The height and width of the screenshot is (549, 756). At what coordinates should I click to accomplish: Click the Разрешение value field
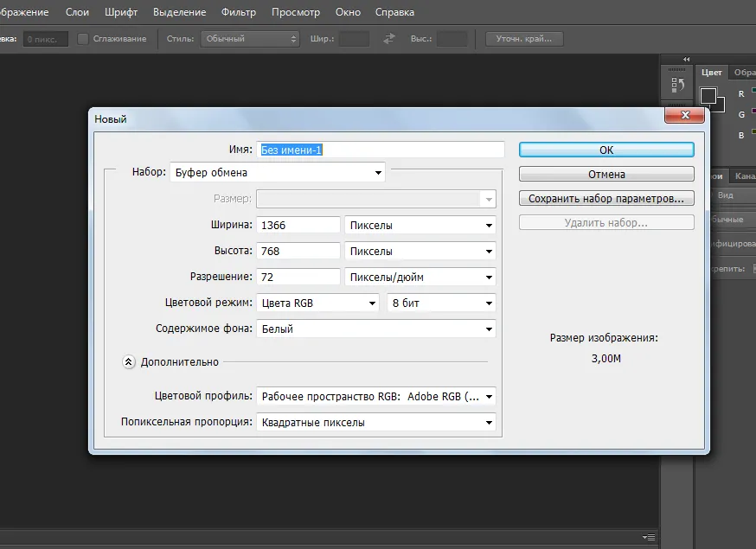click(x=298, y=278)
